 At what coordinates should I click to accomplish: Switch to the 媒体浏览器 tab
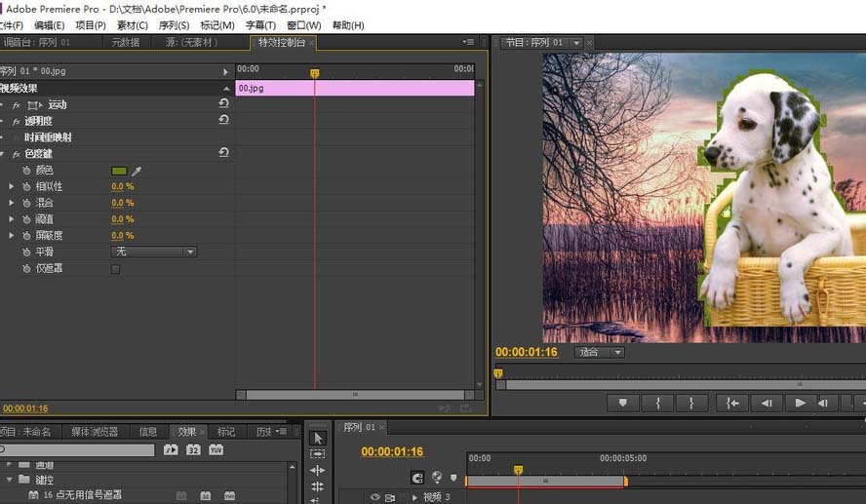[95, 432]
